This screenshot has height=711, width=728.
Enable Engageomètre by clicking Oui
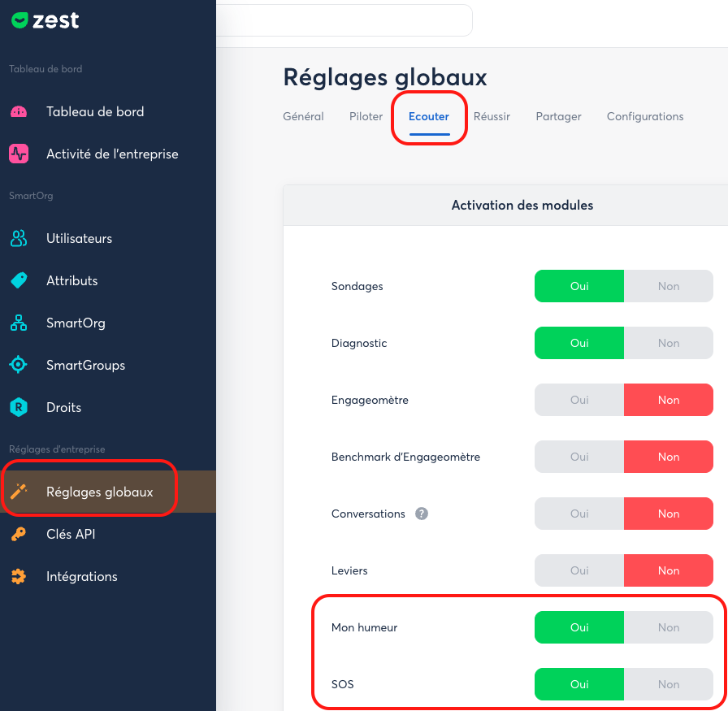579,400
